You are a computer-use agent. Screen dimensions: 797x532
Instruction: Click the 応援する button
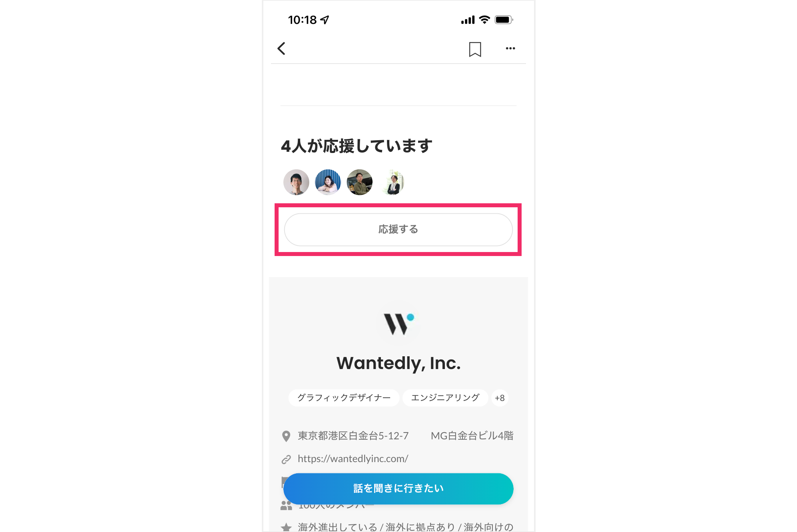pyautogui.click(x=398, y=230)
